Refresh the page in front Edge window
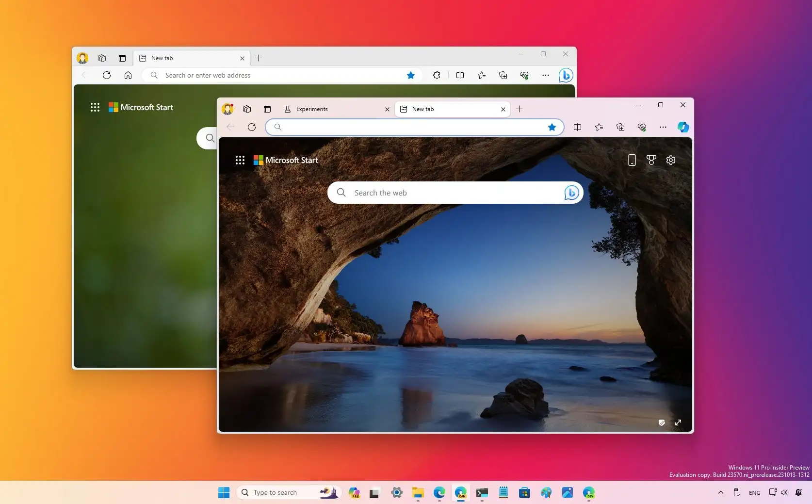Viewport: 812px width, 504px height. 252,127
